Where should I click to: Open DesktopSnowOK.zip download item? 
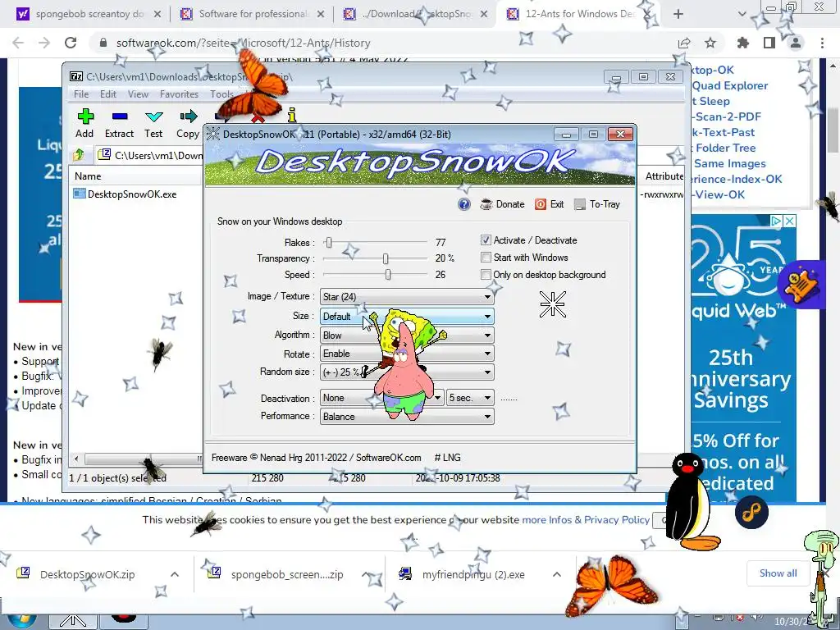[87, 574]
